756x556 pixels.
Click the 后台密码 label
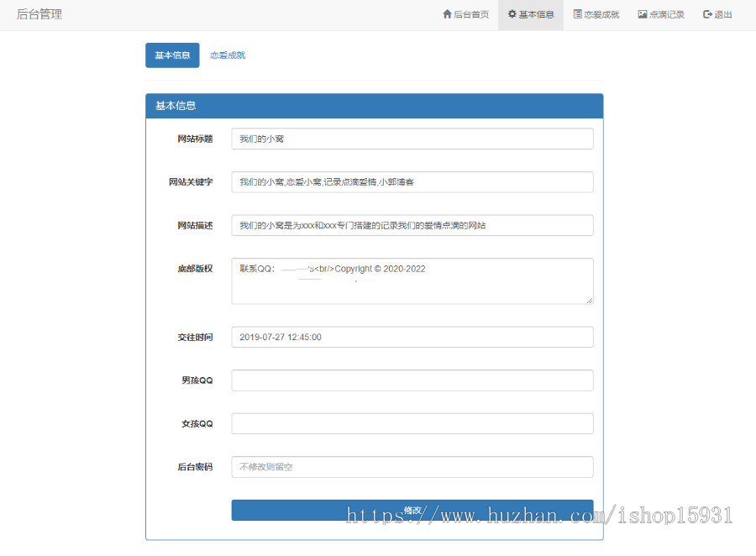click(195, 467)
